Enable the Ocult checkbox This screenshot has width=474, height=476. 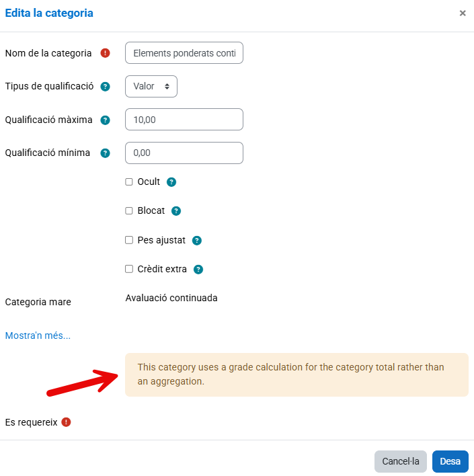pos(129,182)
